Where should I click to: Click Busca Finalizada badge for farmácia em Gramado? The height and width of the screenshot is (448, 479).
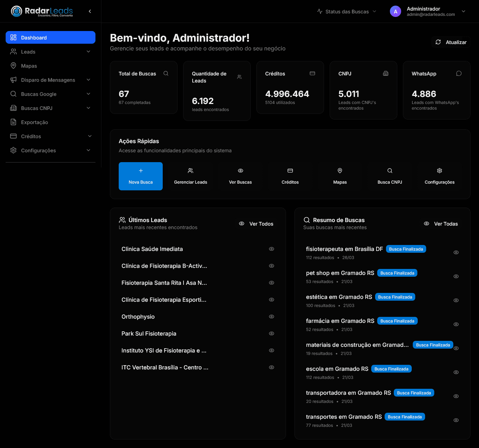pyautogui.click(x=397, y=321)
